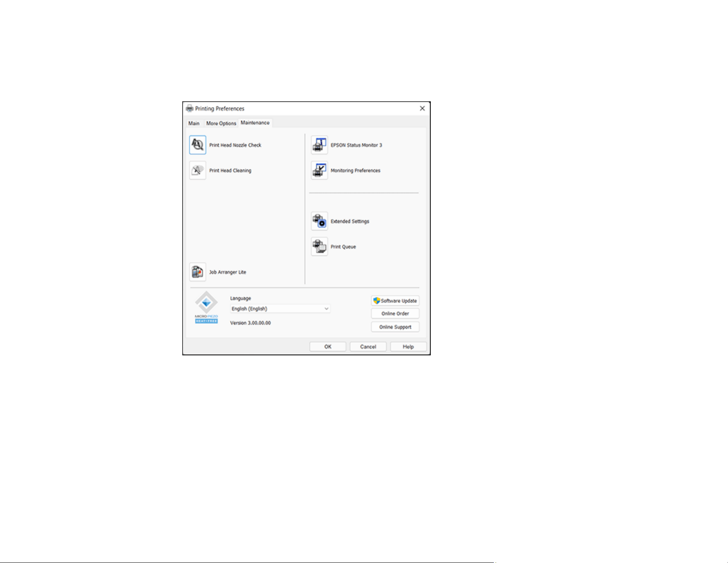
Task: Select the Maintenance tab
Action: coord(255,123)
